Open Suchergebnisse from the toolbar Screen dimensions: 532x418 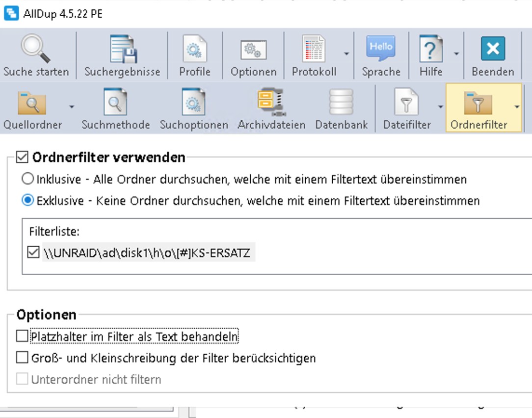(x=122, y=49)
